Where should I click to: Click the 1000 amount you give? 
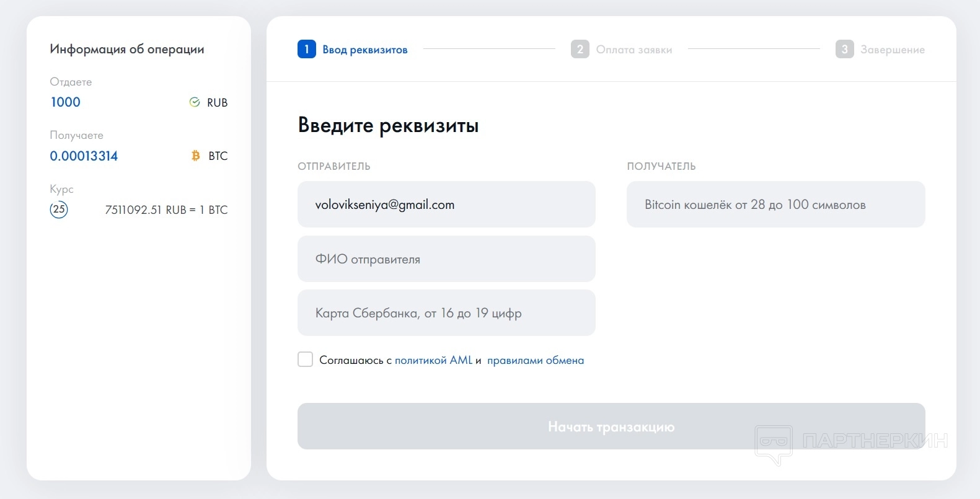pos(66,102)
